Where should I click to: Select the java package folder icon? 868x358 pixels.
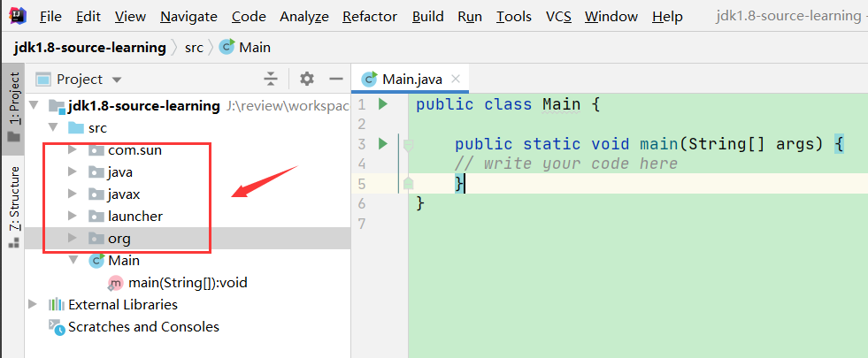tap(96, 172)
